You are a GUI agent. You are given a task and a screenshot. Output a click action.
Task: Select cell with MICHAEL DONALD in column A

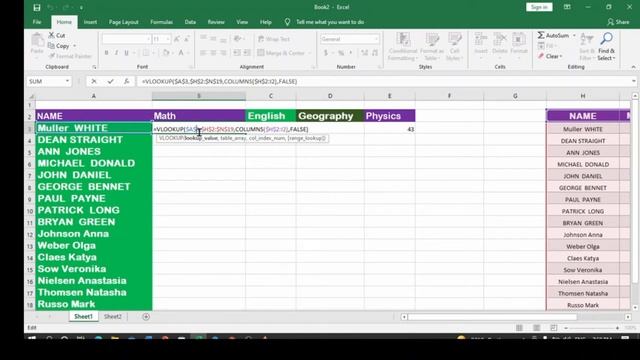(x=93, y=163)
